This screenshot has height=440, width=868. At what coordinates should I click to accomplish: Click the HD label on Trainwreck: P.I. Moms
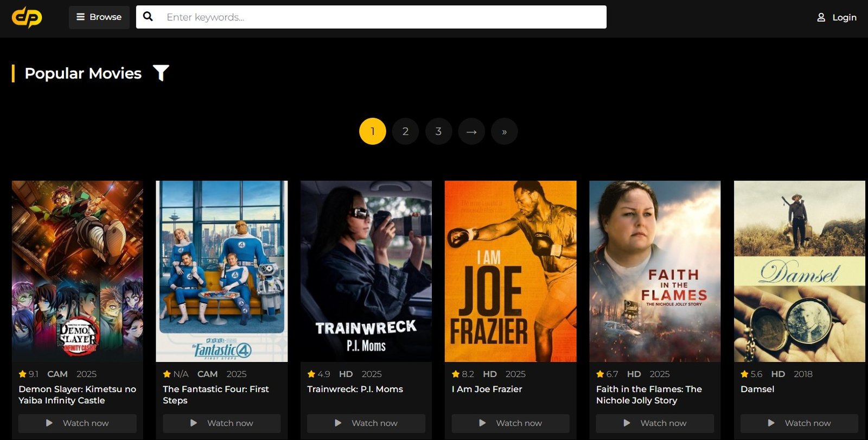click(x=346, y=374)
